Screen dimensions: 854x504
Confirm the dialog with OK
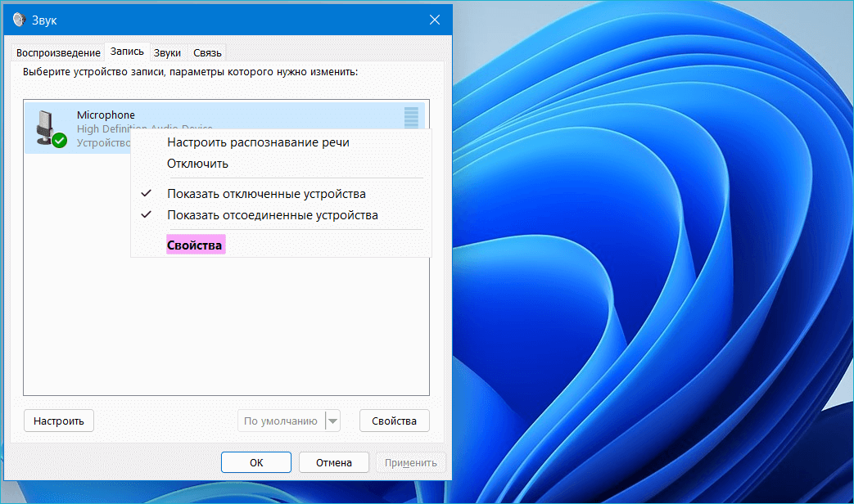[x=255, y=462]
